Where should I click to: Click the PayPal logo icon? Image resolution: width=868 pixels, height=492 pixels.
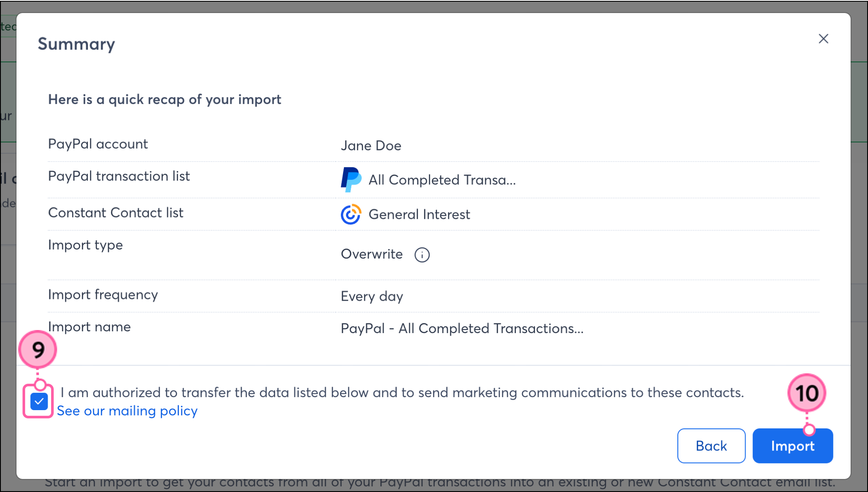(x=351, y=180)
